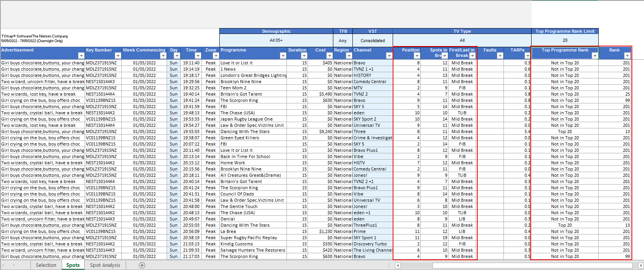The height and width of the screenshot is (270, 644).
Task: Select the cost cell showing $1,230
Action: 320,231
